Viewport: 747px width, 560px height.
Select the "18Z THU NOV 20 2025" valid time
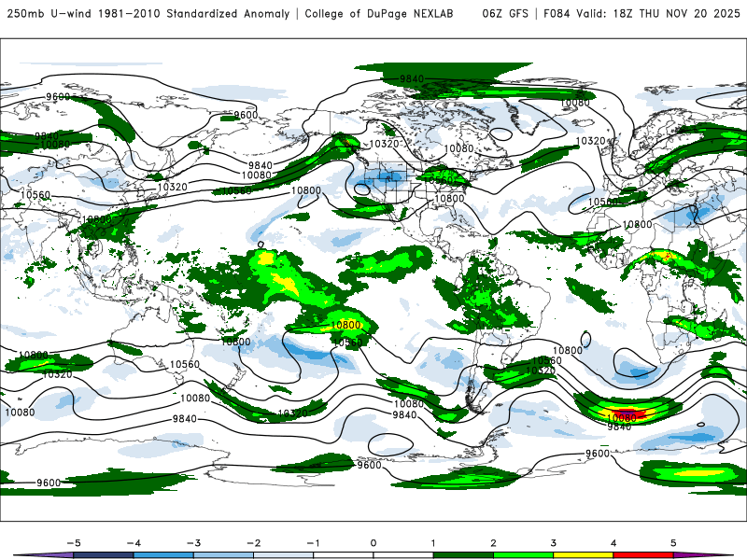point(676,14)
